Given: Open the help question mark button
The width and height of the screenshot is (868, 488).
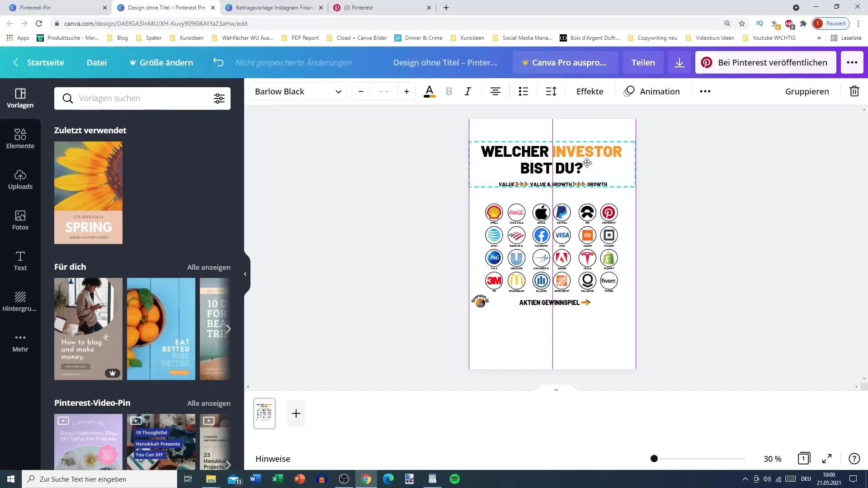Looking at the screenshot, I should click(x=854, y=459).
